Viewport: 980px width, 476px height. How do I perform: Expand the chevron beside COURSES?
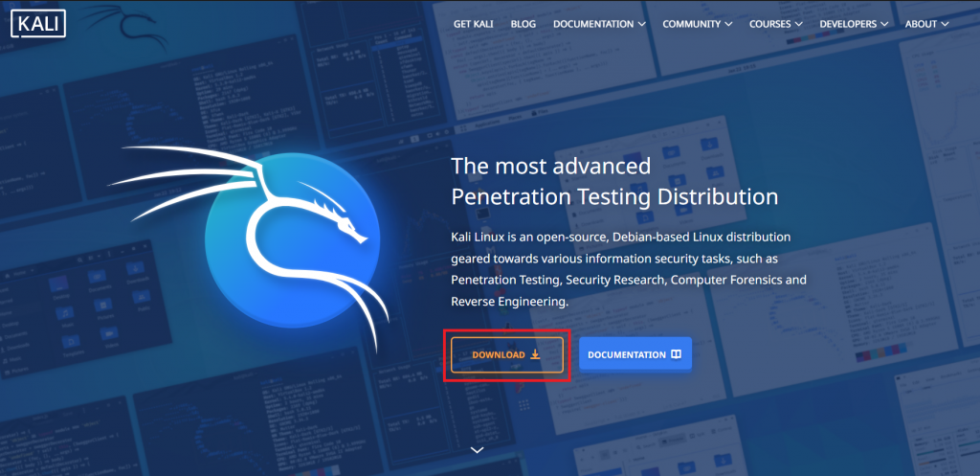799,24
